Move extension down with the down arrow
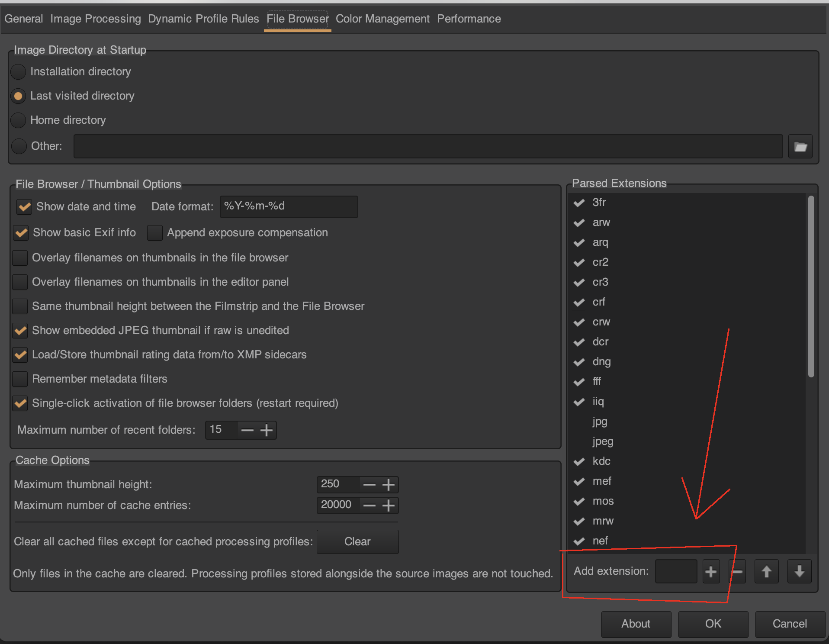Image resolution: width=829 pixels, height=644 pixels. coord(799,572)
